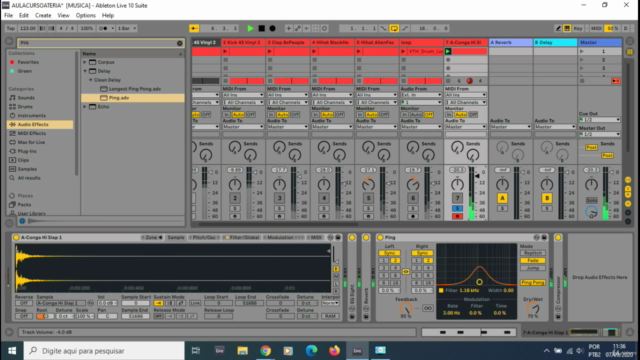This screenshot has width=640, height=360.
Task: Arm track 7 A-Conga for recording
Action: point(457,216)
